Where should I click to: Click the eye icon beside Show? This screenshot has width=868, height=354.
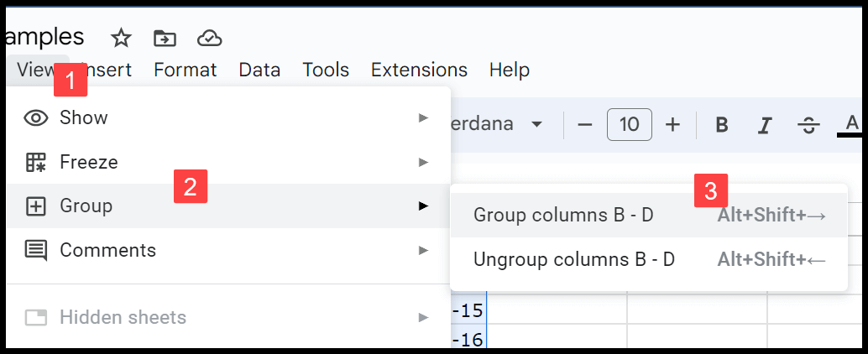[37, 117]
